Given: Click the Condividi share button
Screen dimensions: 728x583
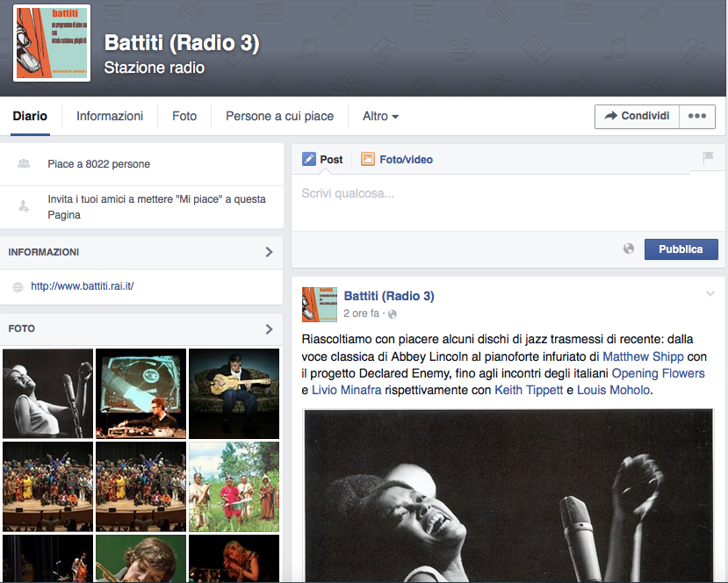Looking at the screenshot, I should pos(637,116).
